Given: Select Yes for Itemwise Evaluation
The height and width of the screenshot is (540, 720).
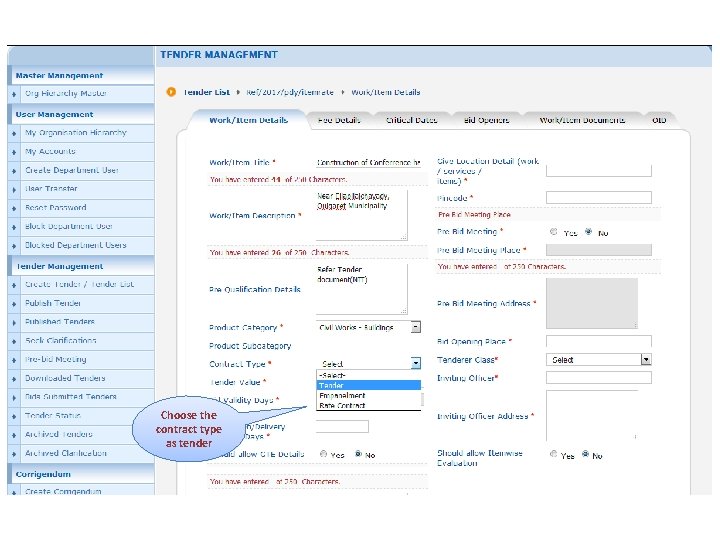Looking at the screenshot, I should 553,454.
